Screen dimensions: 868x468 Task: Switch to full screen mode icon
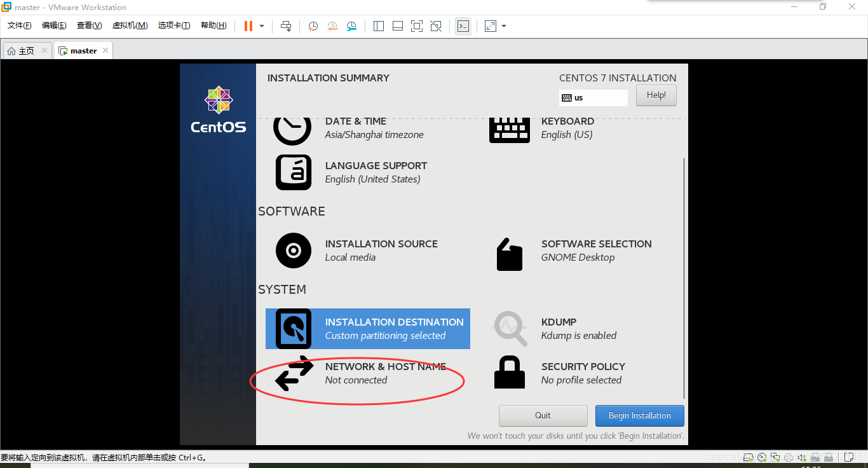[417, 26]
